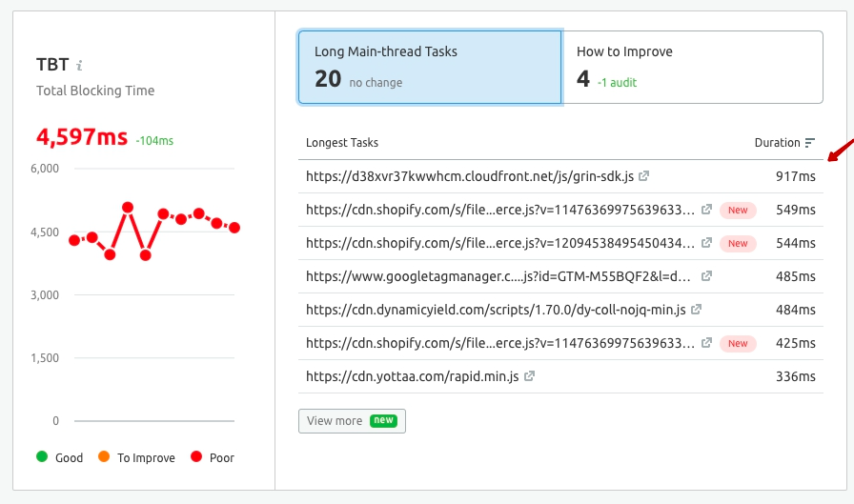Click external link icon in the 549ms row
The image size is (854, 504).
tap(706, 210)
